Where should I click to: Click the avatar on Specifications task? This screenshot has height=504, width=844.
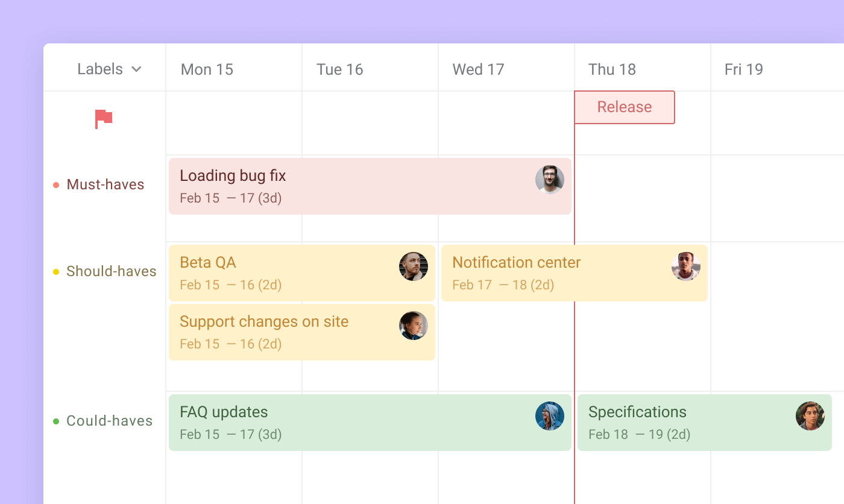[x=810, y=416]
